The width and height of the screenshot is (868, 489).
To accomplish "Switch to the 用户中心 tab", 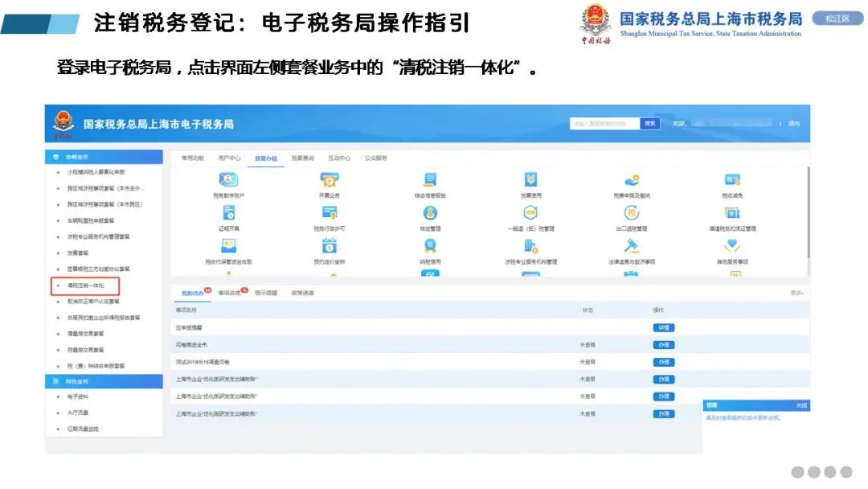I will pyautogui.click(x=229, y=158).
